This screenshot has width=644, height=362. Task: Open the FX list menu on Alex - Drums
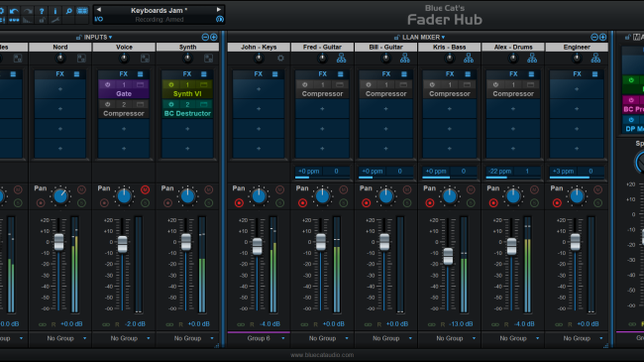[x=531, y=74]
